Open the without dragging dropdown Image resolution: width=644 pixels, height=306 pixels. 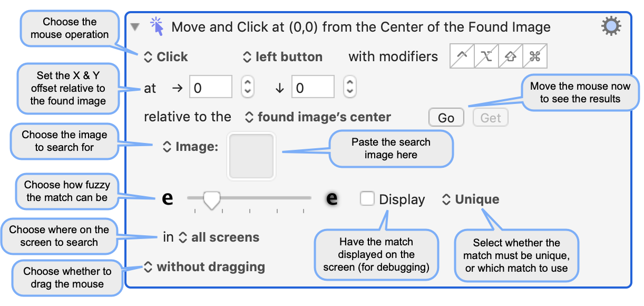(x=204, y=267)
